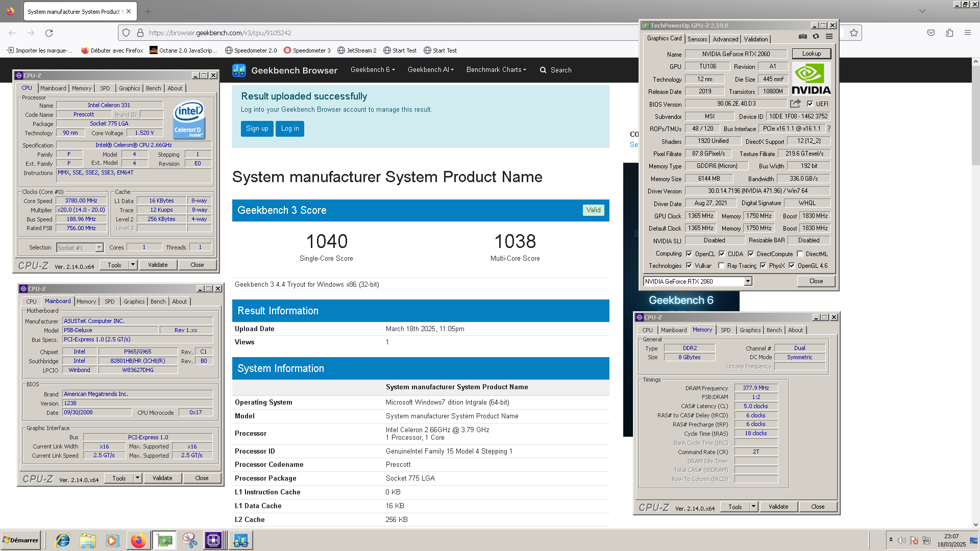Viewport: 980px width, 551px height.
Task: Click the page scrollbar down arrow
Action: [x=975, y=524]
